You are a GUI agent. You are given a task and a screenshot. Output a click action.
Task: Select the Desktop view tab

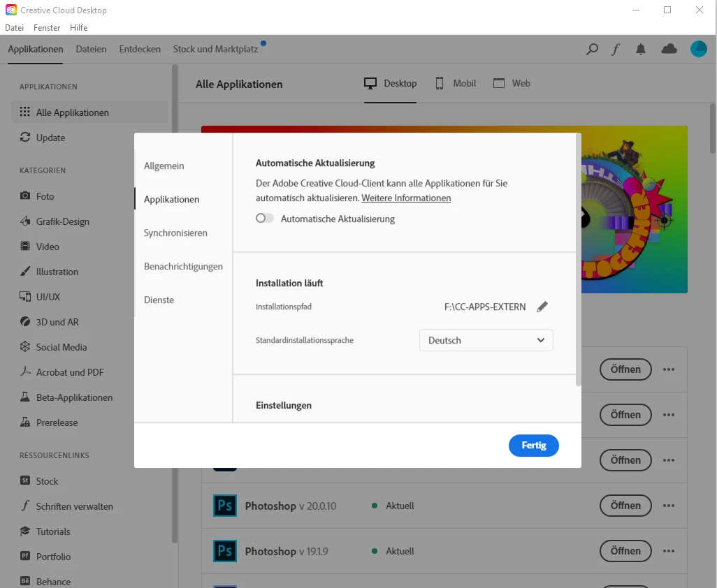[390, 83]
